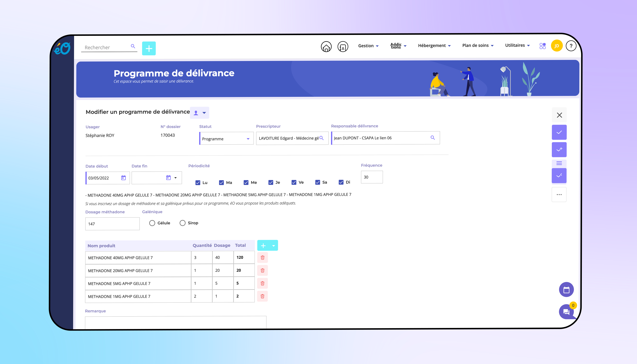Delete METHADONE 40MG row

tap(262, 258)
